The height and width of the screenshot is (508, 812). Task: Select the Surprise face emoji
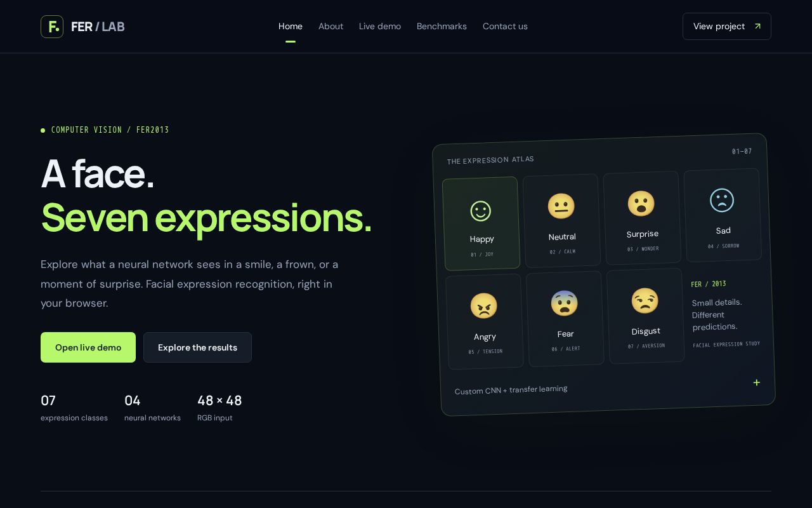tap(641, 203)
